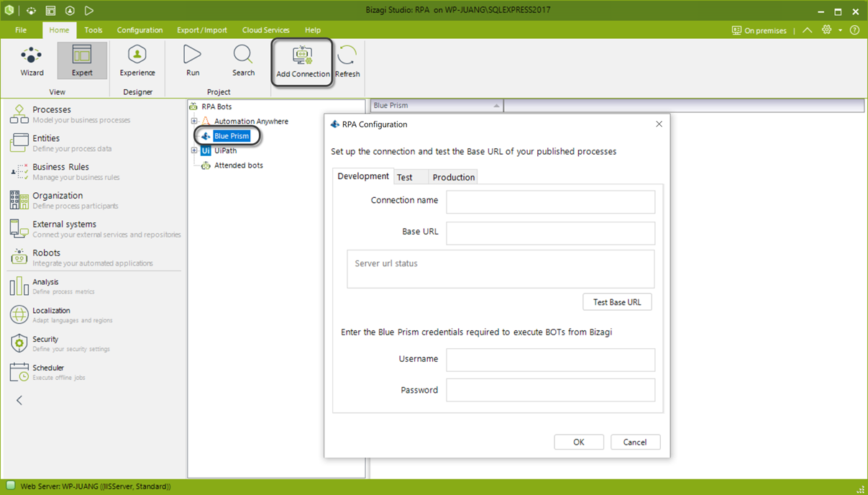Viewport: 868px width, 495px height.
Task: Click the settings gear icon in the top bar
Action: coord(827,30)
